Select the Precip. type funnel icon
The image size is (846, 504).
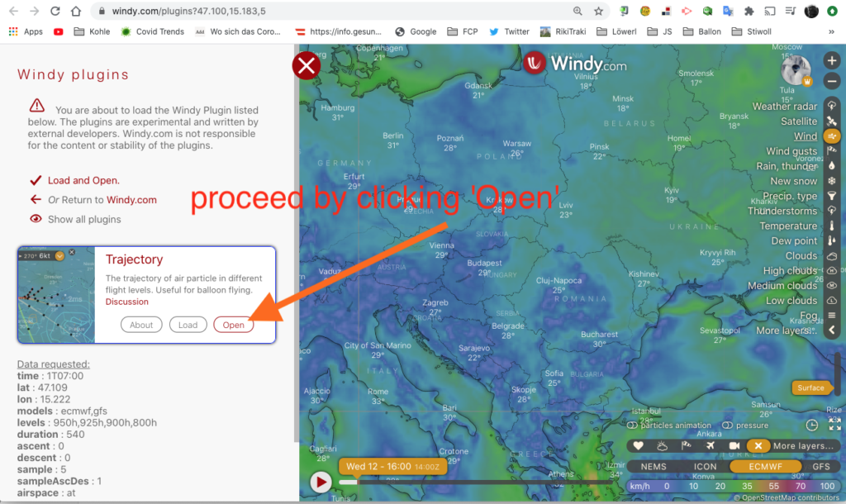832,196
